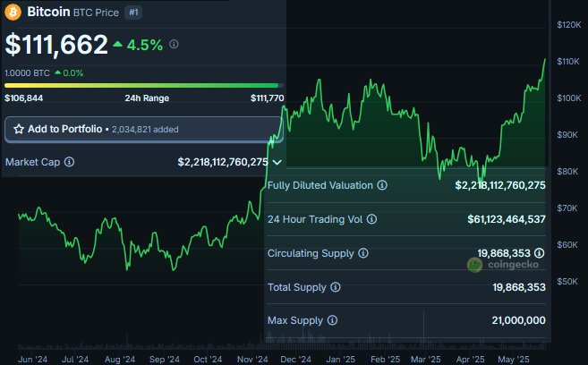The width and height of the screenshot is (588, 365).
Task: Open the Fully Diluted Valuation info icon
Action: [x=382, y=185]
